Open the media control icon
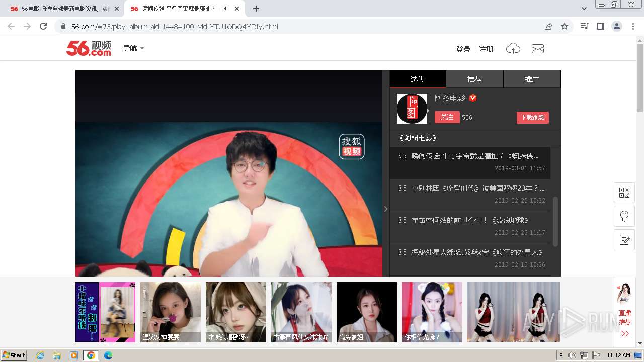The height and width of the screenshot is (362, 644). click(x=584, y=26)
